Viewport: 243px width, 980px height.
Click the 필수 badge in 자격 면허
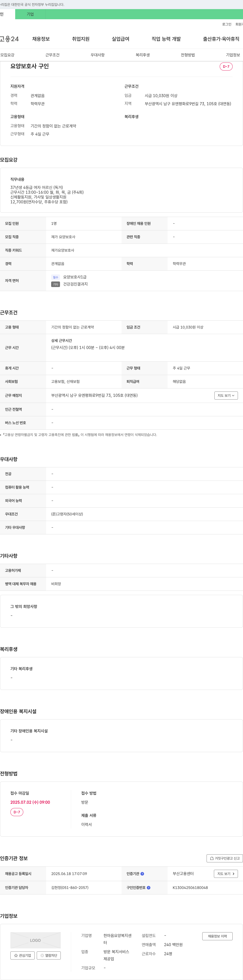pyautogui.click(x=56, y=277)
